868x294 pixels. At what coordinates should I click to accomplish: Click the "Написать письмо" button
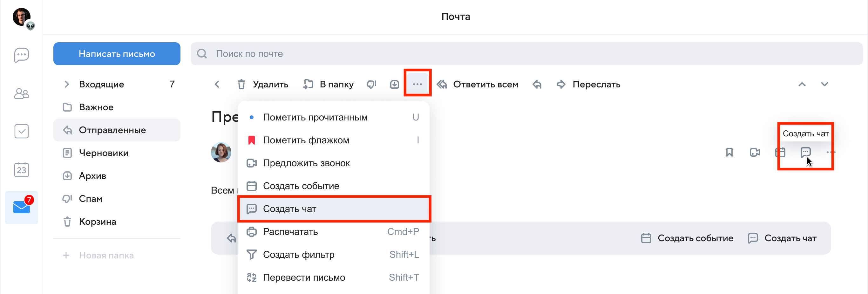tap(117, 54)
